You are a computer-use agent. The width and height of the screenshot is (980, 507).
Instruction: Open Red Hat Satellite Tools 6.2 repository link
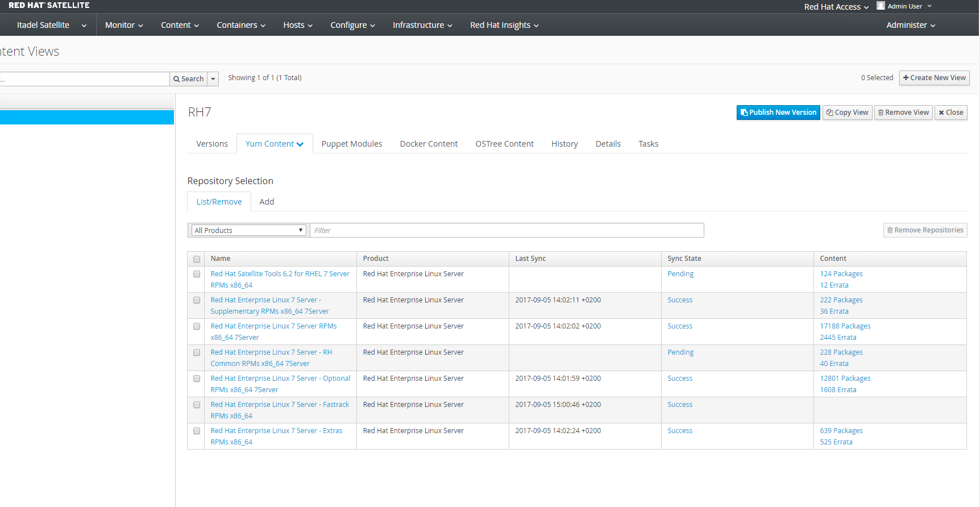pyautogui.click(x=280, y=280)
